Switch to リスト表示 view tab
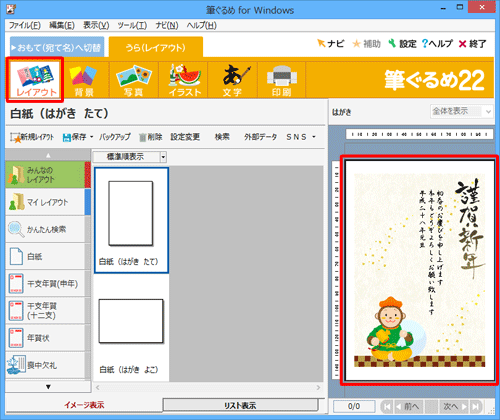The width and height of the screenshot is (500, 420). [240, 405]
